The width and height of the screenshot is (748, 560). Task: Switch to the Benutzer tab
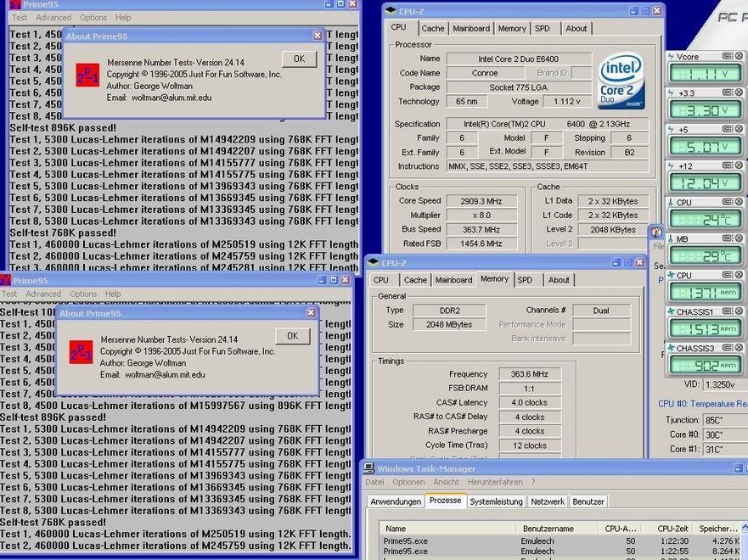[x=588, y=501]
